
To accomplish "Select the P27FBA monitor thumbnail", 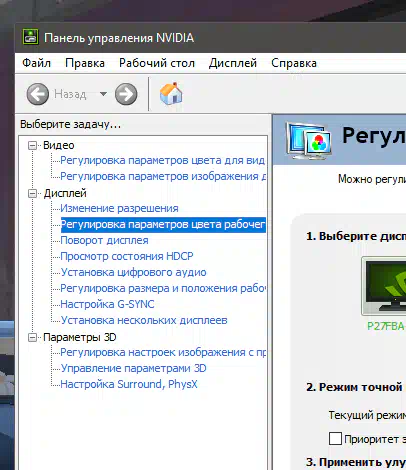I will point(384,286).
